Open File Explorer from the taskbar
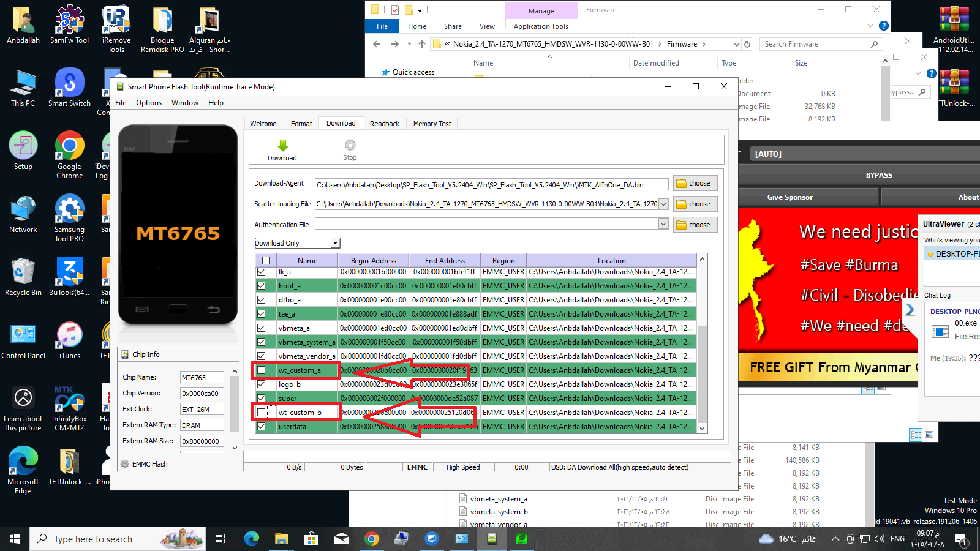The width and height of the screenshot is (980, 551). pyautogui.click(x=281, y=539)
